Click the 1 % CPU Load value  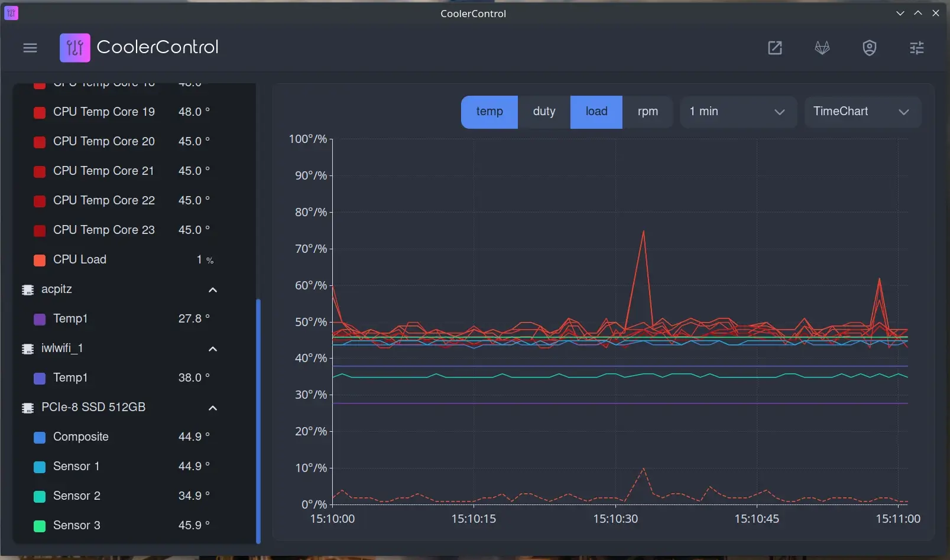click(x=205, y=259)
